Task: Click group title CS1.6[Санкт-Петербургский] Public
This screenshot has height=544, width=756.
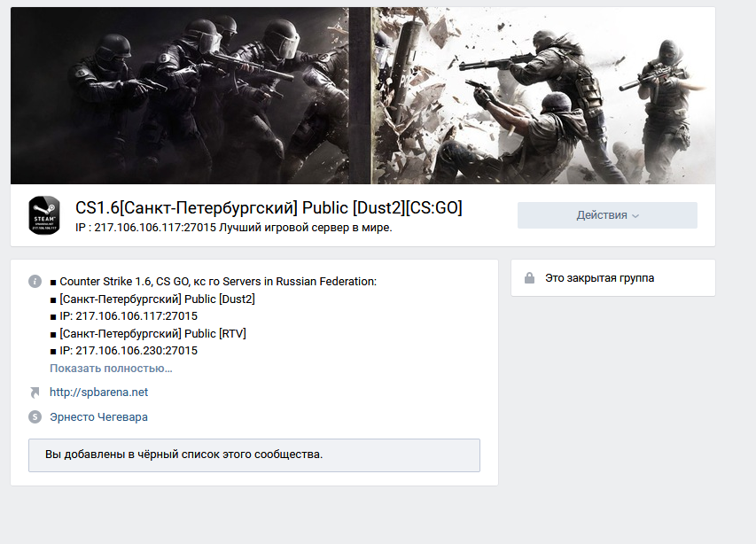Action: coord(269,207)
